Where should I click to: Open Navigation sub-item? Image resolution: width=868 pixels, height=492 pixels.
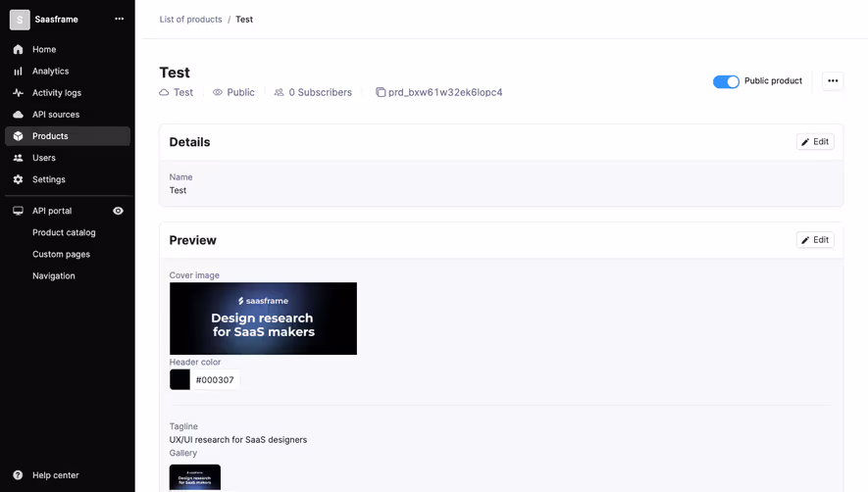[x=54, y=275]
